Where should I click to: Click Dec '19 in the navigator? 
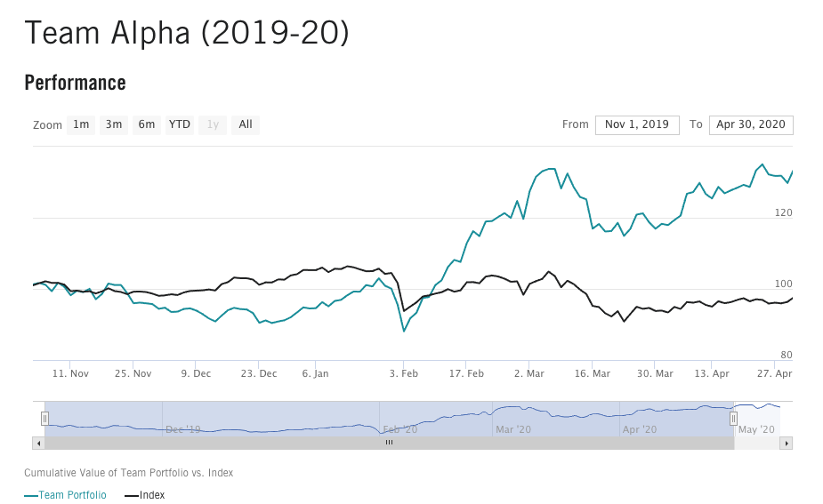point(183,429)
